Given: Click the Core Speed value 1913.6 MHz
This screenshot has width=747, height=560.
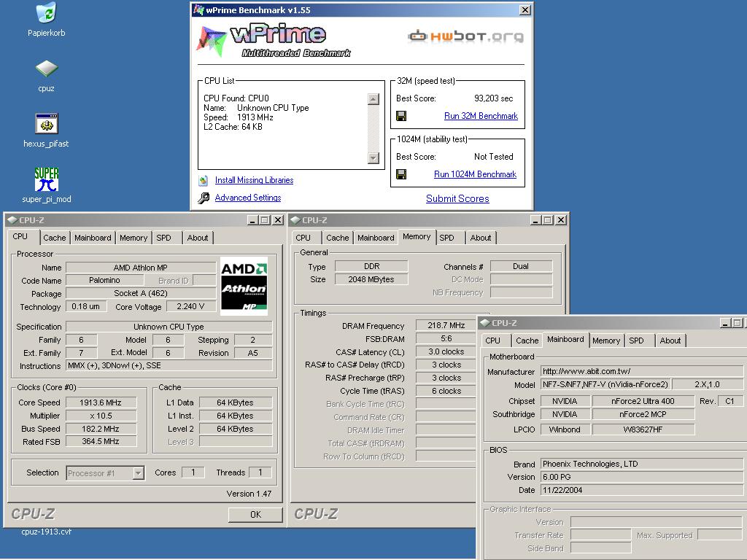Looking at the screenshot, I should click(x=101, y=402).
